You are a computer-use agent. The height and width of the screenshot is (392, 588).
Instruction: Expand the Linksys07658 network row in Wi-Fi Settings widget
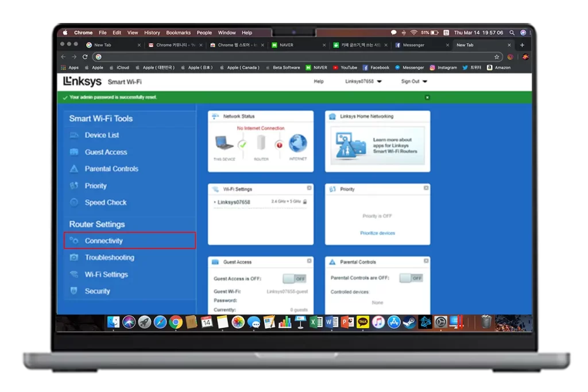(x=260, y=202)
